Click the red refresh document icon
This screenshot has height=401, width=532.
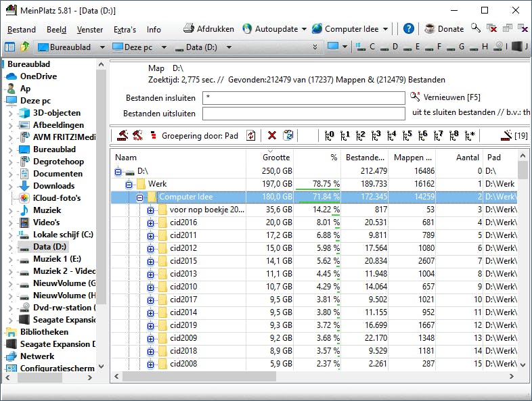pyautogui.click(x=250, y=136)
